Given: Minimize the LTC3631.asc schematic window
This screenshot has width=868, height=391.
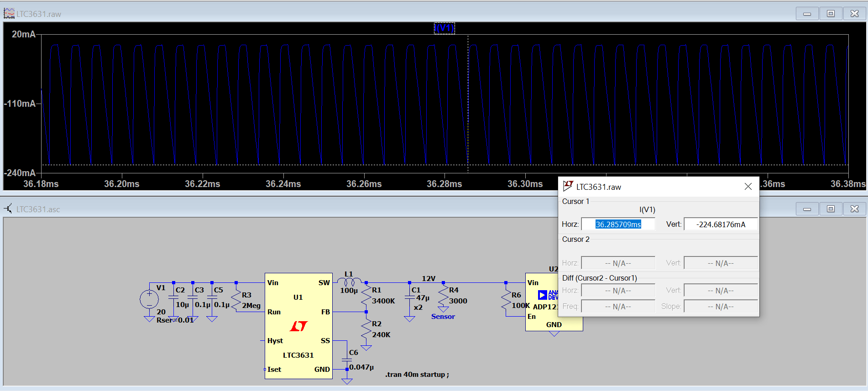Looking at the screenshot, I should tap(807, 209).
